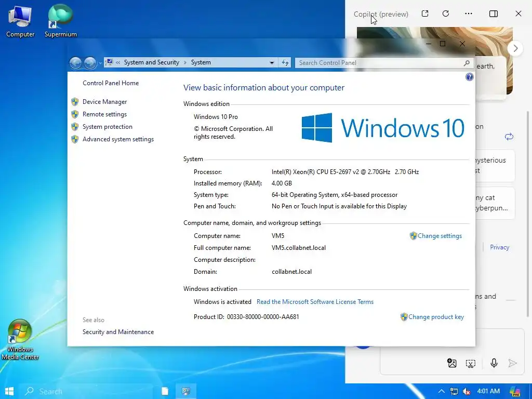Click the shield icon beside Device Manager
This screenshot has width=532, height=399.
[x=75, y=102]
